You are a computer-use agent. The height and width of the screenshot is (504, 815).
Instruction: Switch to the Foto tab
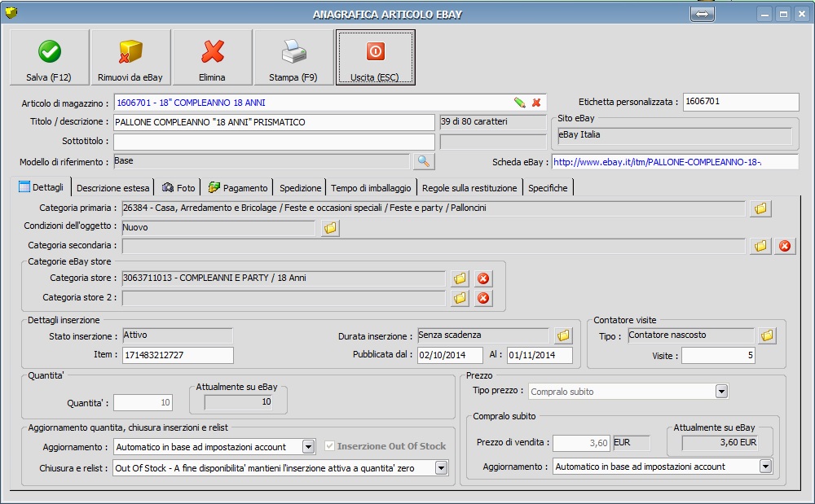pyautogui.click(x=178, y=187)
